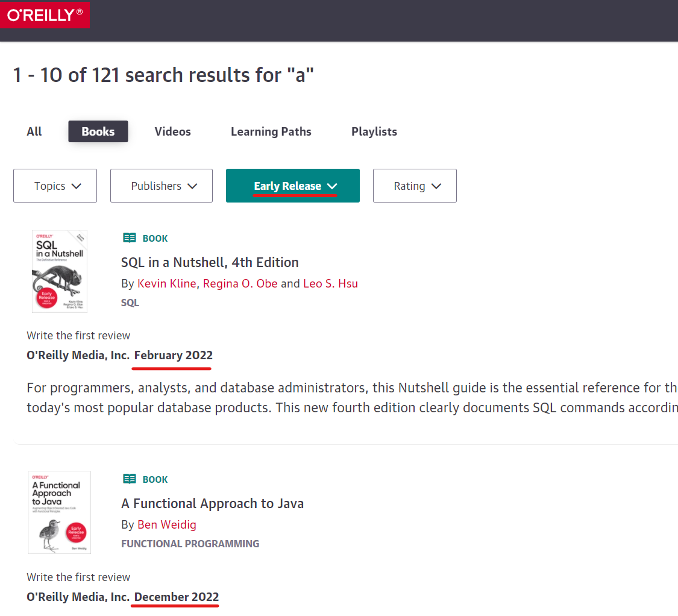Screen dimensions: 678x616
Task: Open the SQL in a Nutshell, 4th Edition title
Action: (210, 262)
